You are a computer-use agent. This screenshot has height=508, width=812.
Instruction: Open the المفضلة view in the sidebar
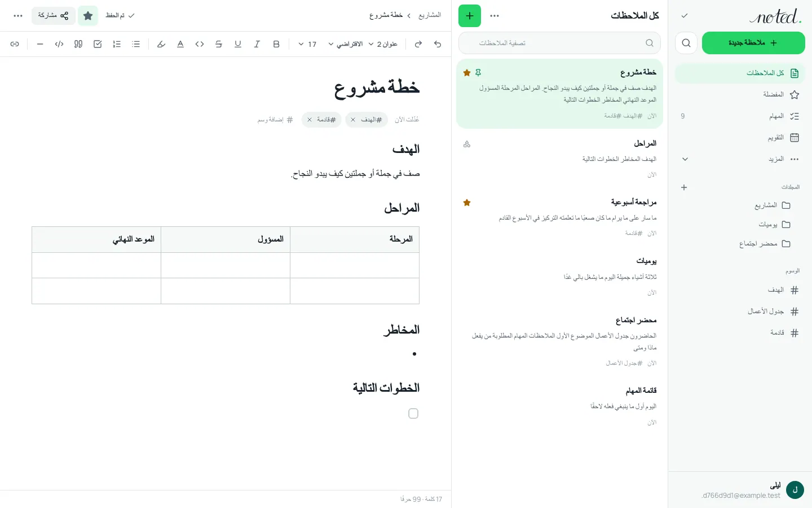(x=740, y=95)
